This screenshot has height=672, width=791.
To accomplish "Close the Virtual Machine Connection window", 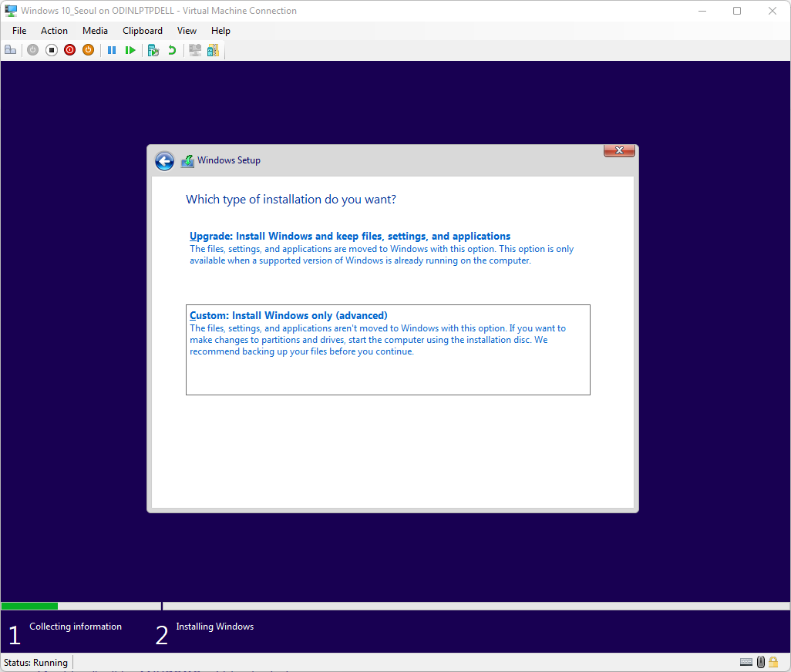I will click(772, 11).
